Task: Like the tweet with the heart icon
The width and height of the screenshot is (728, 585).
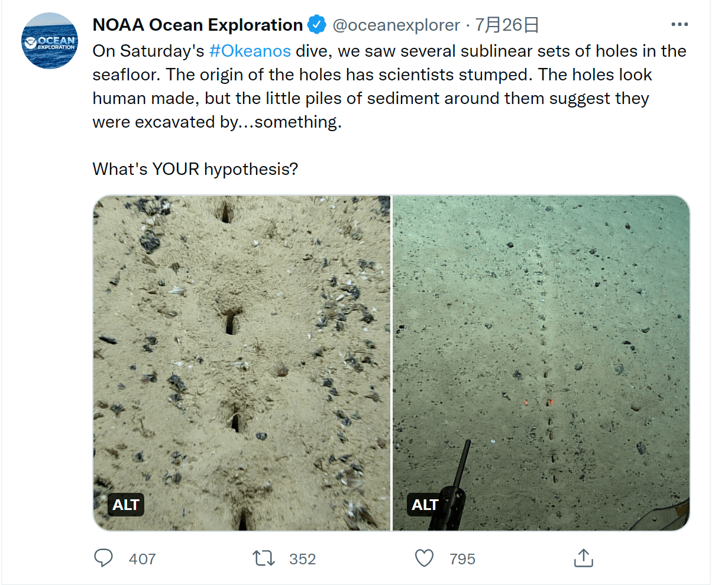Action: 424,558
